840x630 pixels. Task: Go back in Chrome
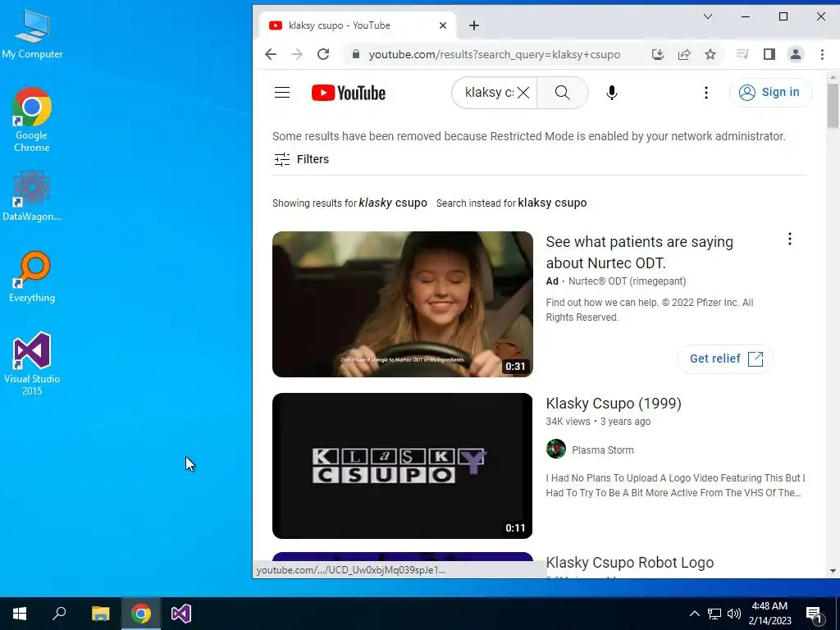pos(271,54)
